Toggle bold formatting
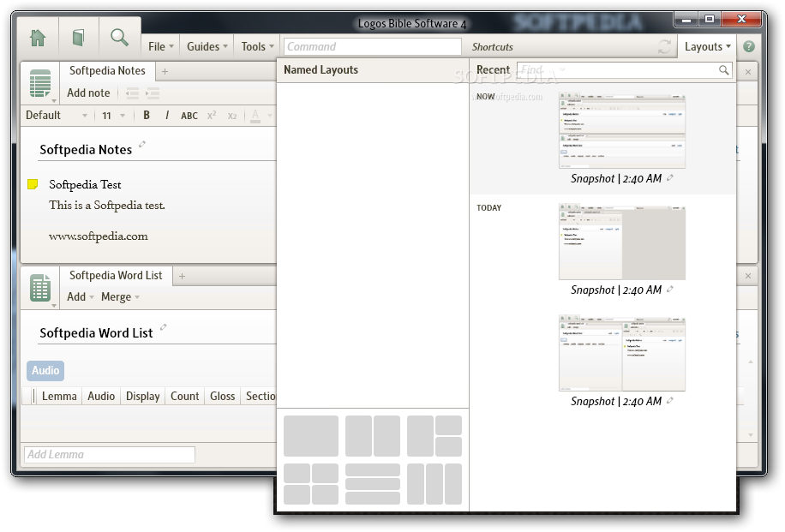785x532 pixels. (147, 115)
